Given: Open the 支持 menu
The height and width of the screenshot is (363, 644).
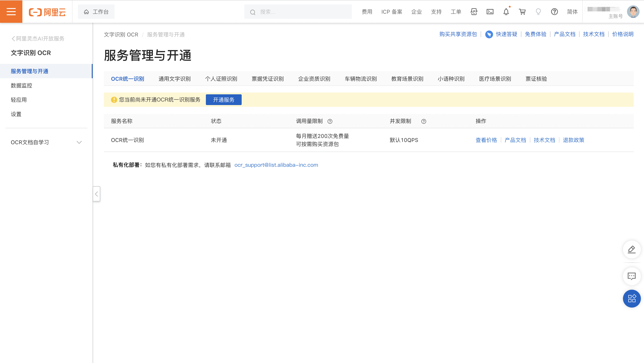Looking at the screenshot, I should click(x=436, y=12).
